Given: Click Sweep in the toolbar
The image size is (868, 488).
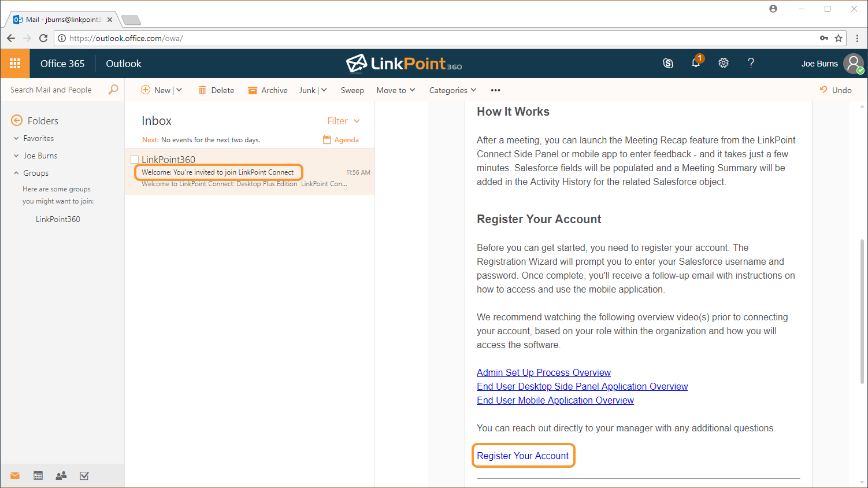Looking at the screenshot, I should [352, 90].
